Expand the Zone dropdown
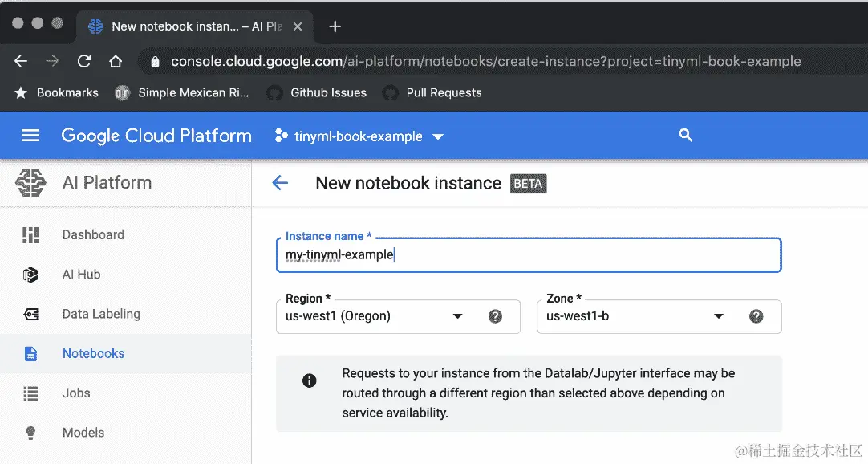Viewport: 868px width, 464px height. (x=719, y=316)
